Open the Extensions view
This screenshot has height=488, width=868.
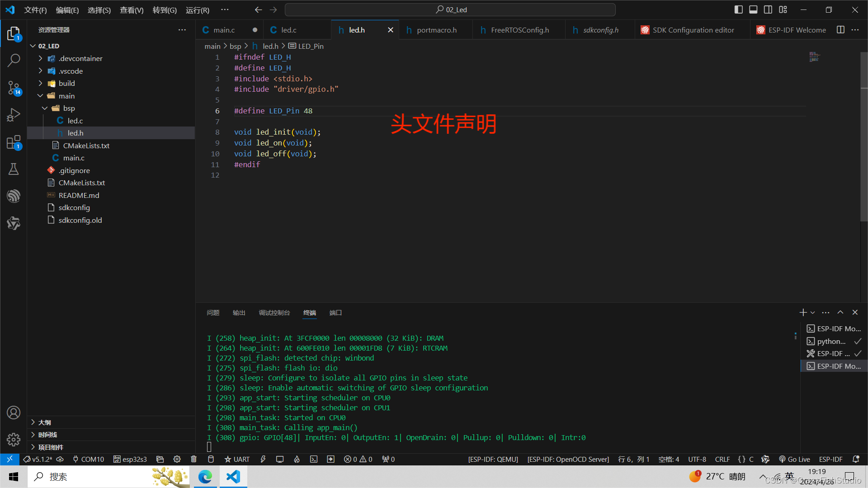tap(14, 142)
